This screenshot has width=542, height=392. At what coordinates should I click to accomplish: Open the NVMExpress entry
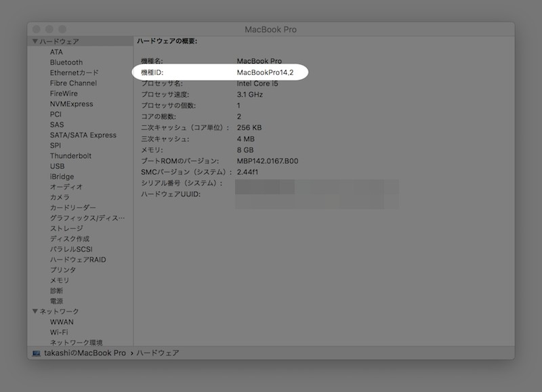(72, 104)
